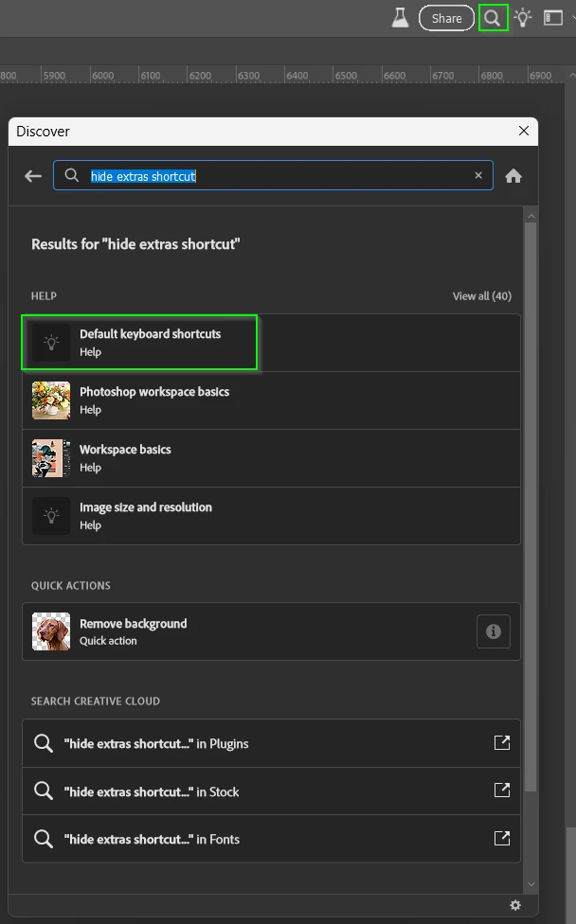The image size is (576, 924).
Task: Open 'Image size and resolution' help result
Action: [271, 516]
